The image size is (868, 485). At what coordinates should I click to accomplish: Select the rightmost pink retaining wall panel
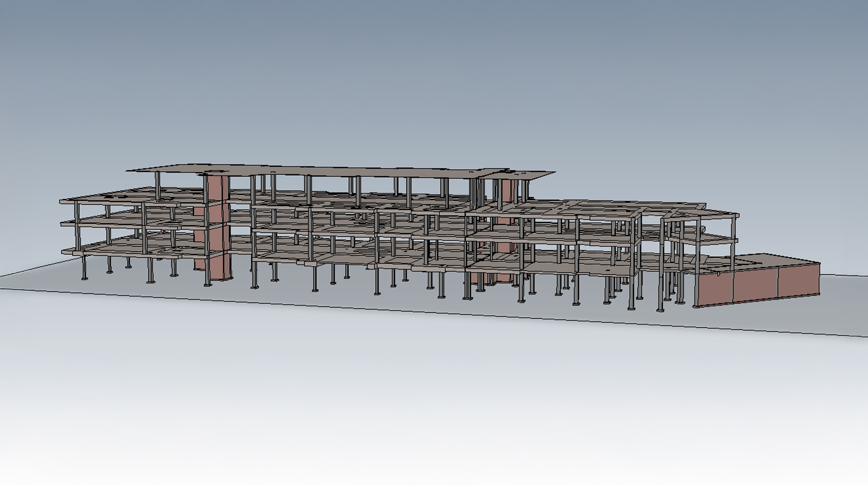pyautogui.click(x=798, y=281)
